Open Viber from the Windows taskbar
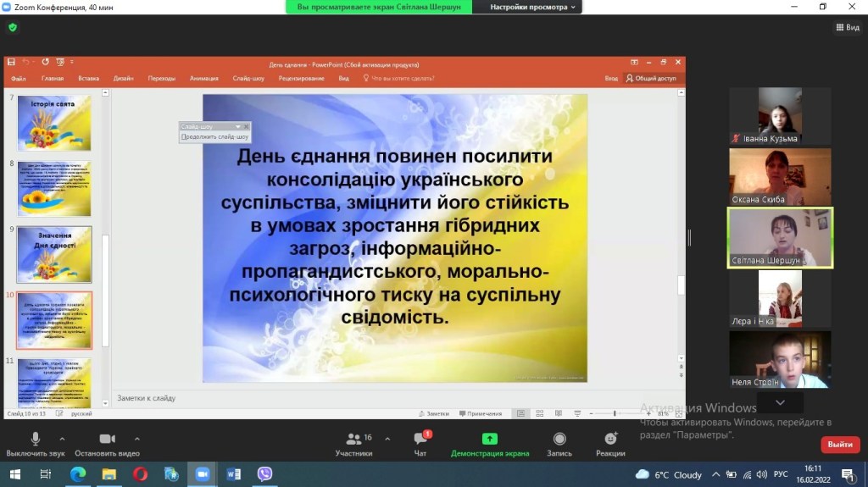This screenshot has height=487, width=868. [x=264, y=474]
